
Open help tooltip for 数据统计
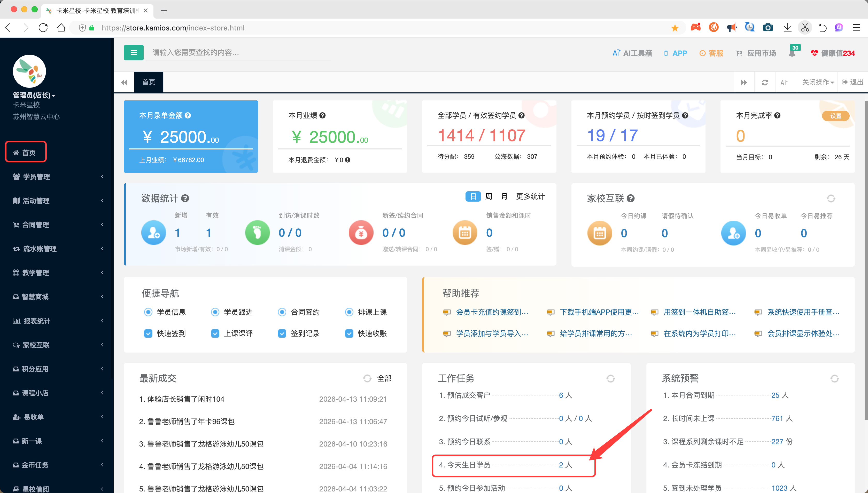pos(185,198)
